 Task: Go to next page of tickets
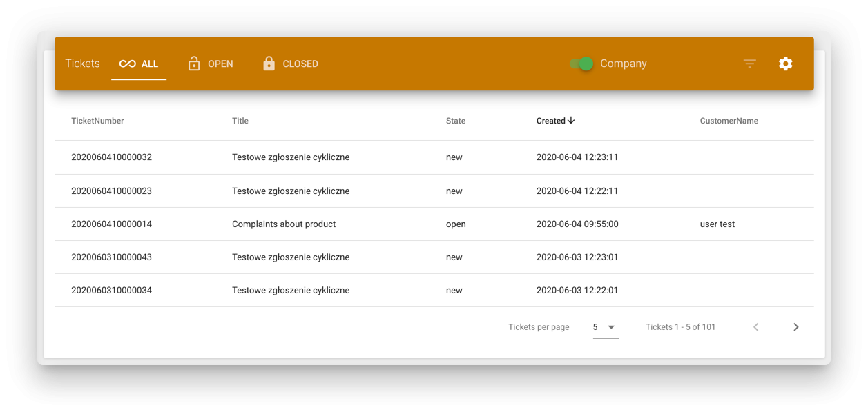795,327
